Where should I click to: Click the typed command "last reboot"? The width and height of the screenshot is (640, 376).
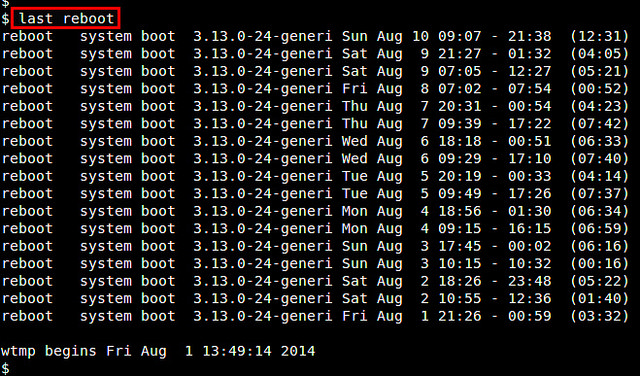(67, 19)
